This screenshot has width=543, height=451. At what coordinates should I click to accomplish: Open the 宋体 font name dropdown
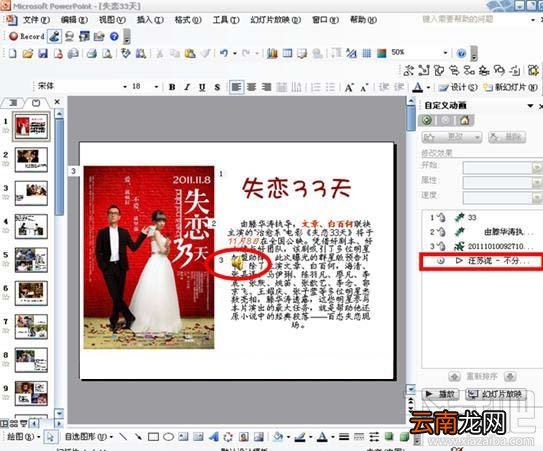coord(125,87)
